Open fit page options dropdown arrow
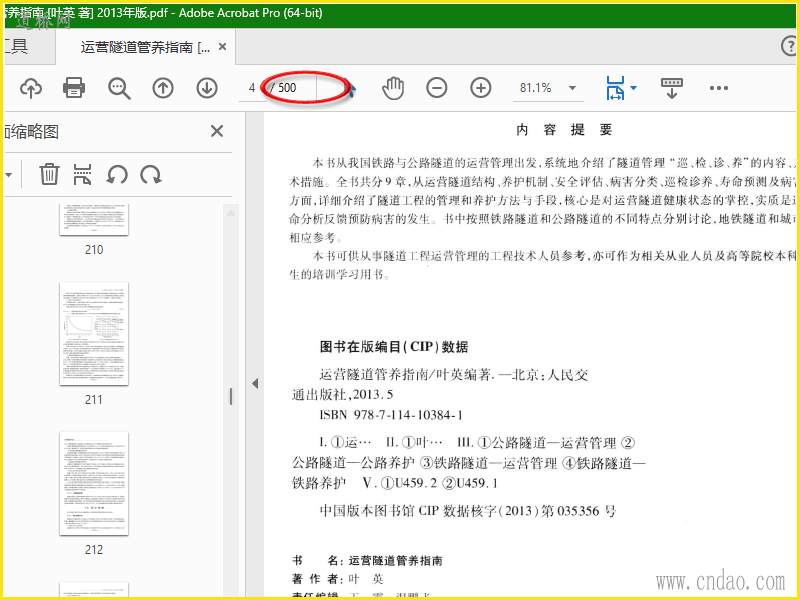The width and height of the screenshot is (800, 600). (x=634, y=88)
